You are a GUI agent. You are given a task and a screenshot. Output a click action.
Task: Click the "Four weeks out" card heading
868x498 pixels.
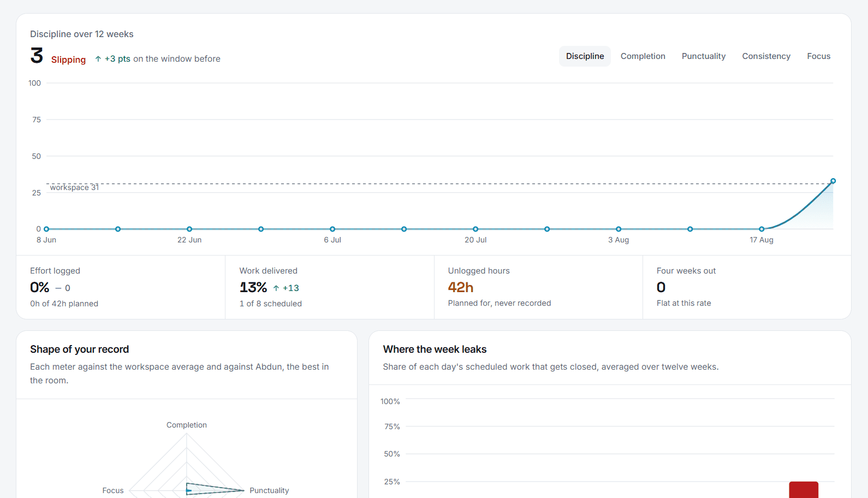[686, 271]
